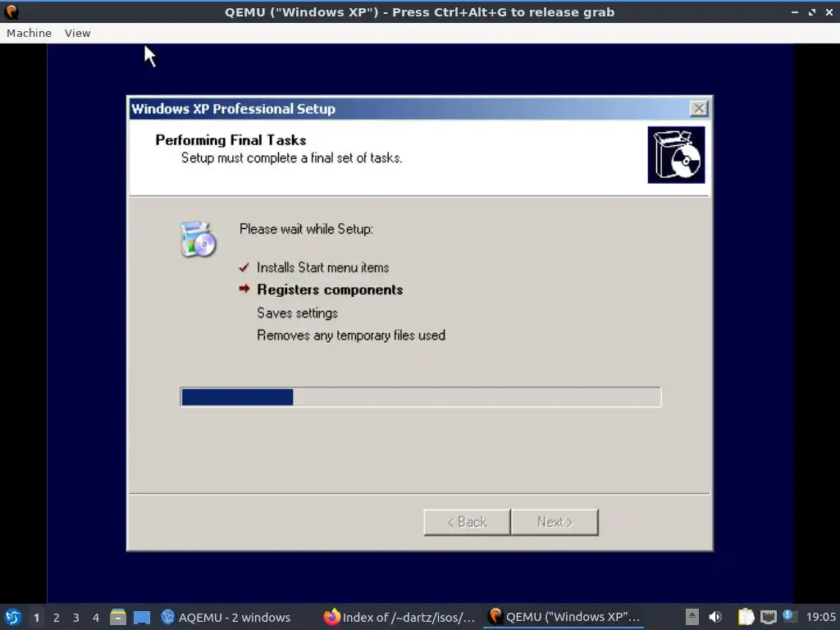The image size is (840, 630).
Task: Click the 'Saves settings' text
Action: pyautogui.click(x=297, y=313)
